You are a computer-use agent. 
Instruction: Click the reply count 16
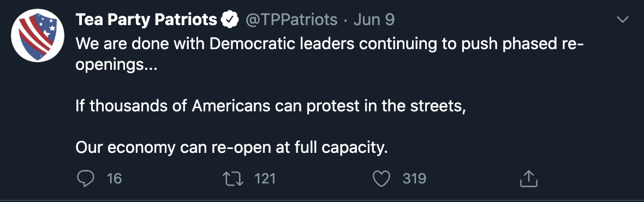(114, 179)
